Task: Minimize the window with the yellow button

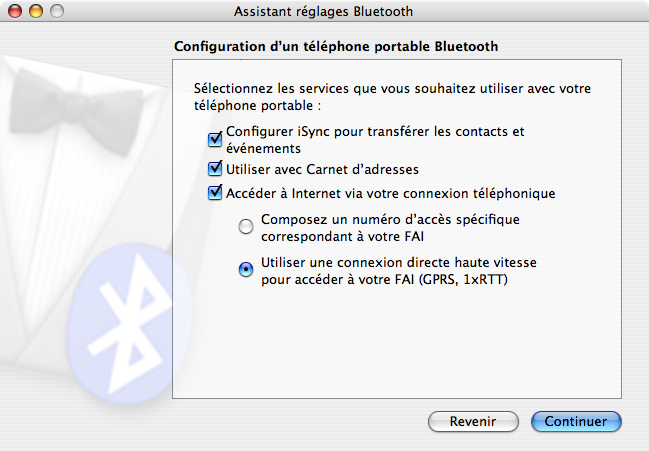Action: (x=36, y=12)
